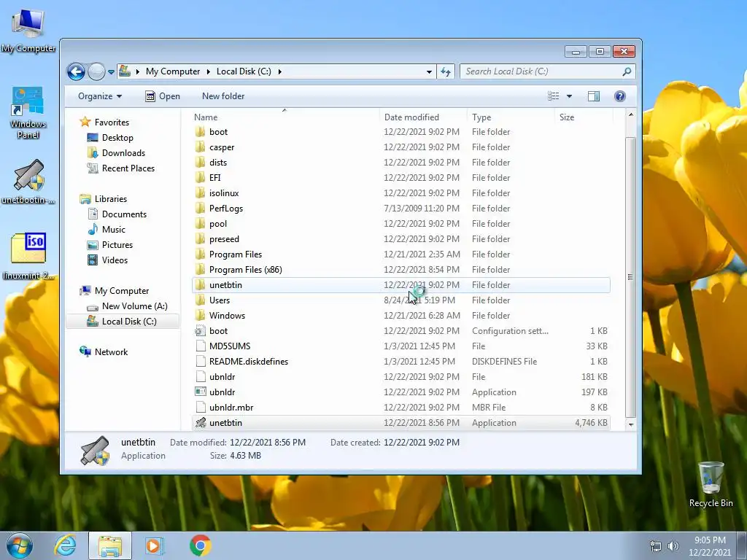This screenshot has height=560, width=747.
Task: Click the Refresh button beside address bar
Action: [446, 71]
